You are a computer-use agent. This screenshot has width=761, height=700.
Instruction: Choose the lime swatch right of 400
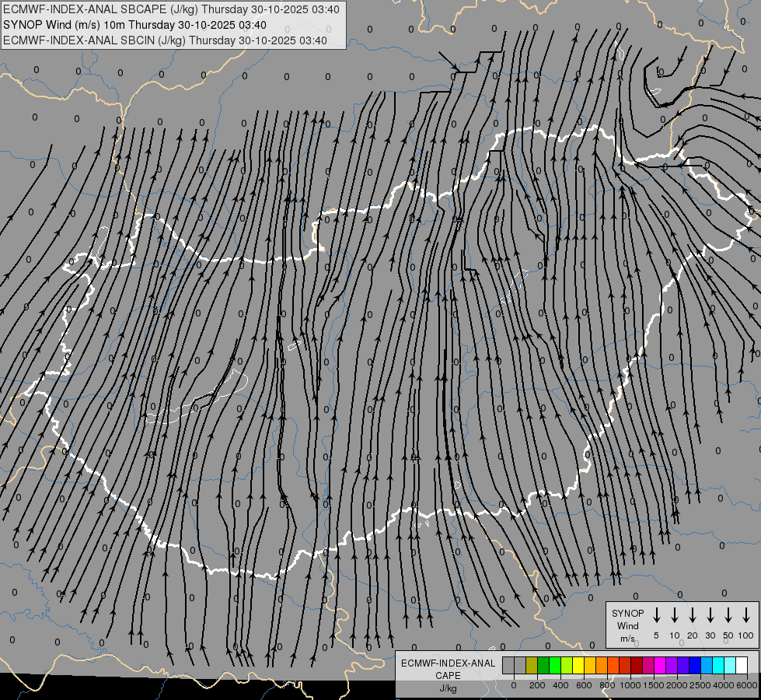click(567, 665)
